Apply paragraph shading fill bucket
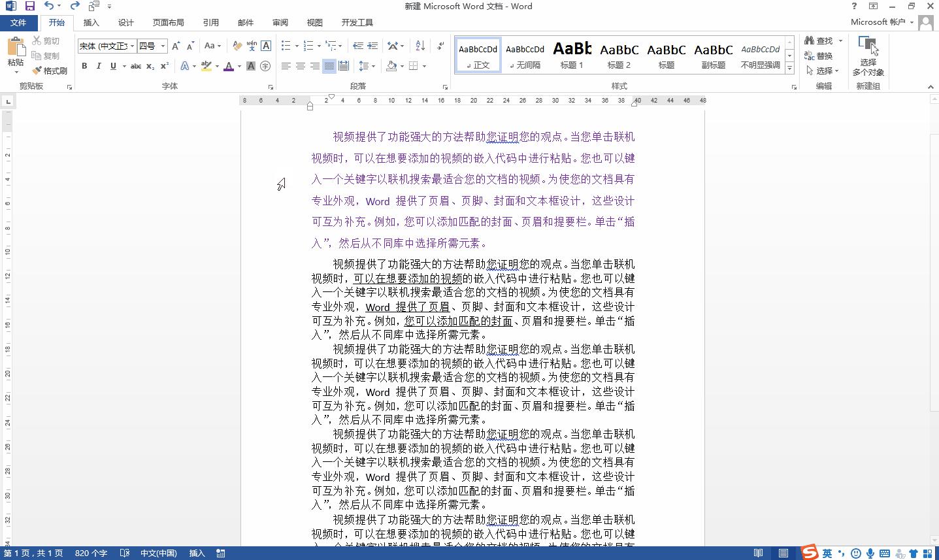Screen dimensions: 939x560 [391, 66]
